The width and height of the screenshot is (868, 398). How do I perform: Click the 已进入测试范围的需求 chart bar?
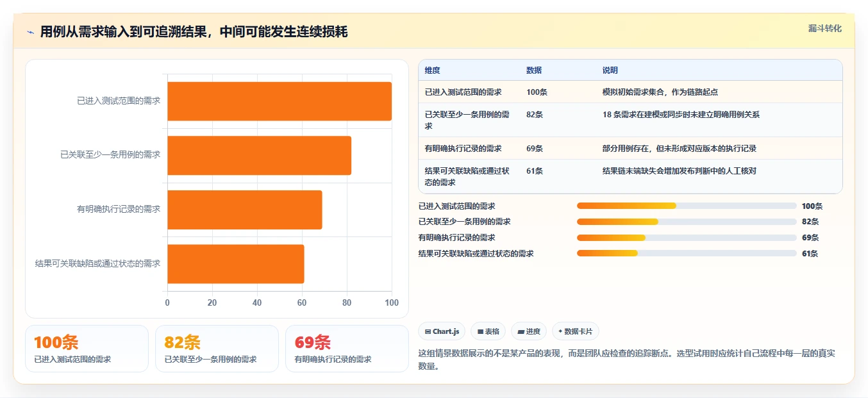pyautogui.click(x=280, y=101)
